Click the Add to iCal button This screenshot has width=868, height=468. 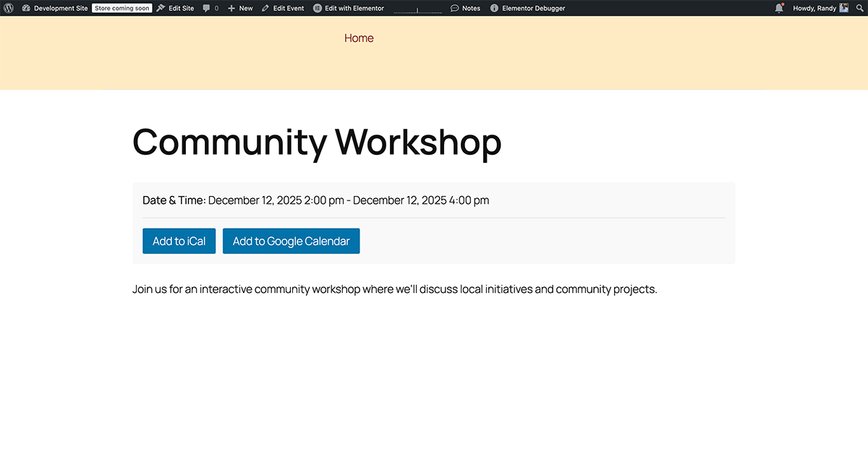click(179, 241)
